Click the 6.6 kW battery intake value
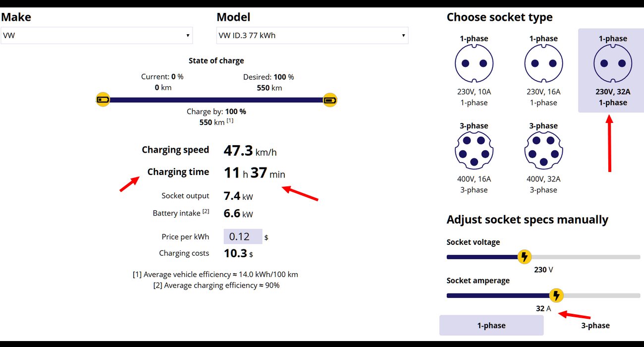The image size is (644, 347). point(238,214)
